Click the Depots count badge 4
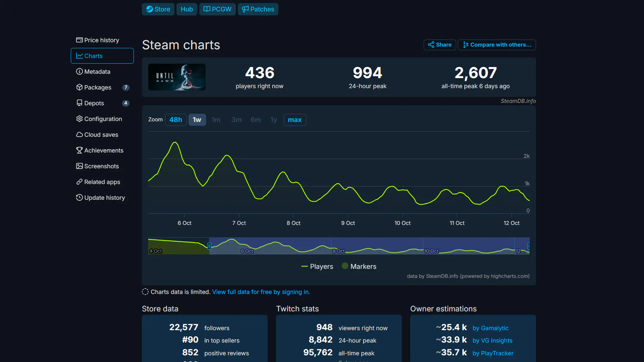The width and height of the screenshot is (644, 362). coord(126,103)
